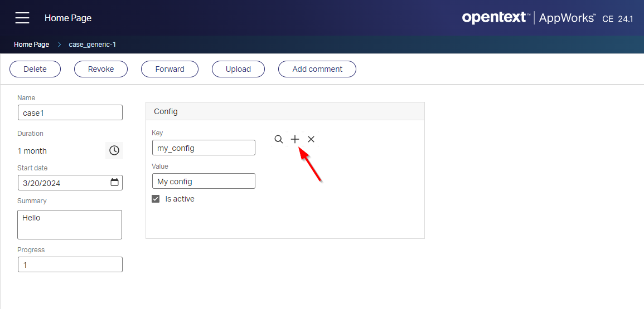Select the Progress input field

click(x=70, y=264)
